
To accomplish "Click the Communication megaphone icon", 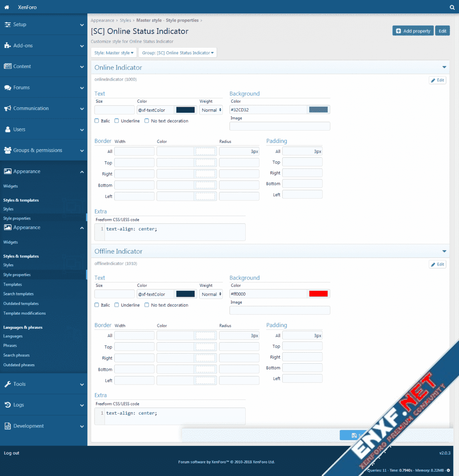I will [7, 109].
